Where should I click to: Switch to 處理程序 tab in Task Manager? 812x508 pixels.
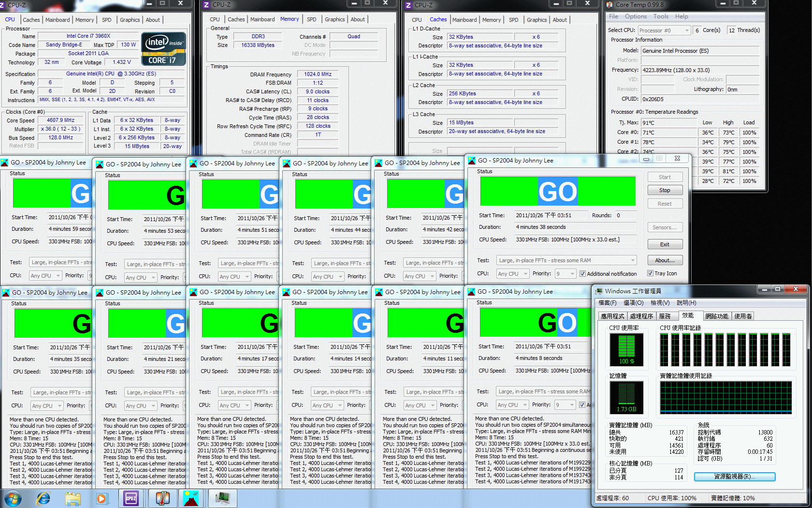[x=641, y=316]
